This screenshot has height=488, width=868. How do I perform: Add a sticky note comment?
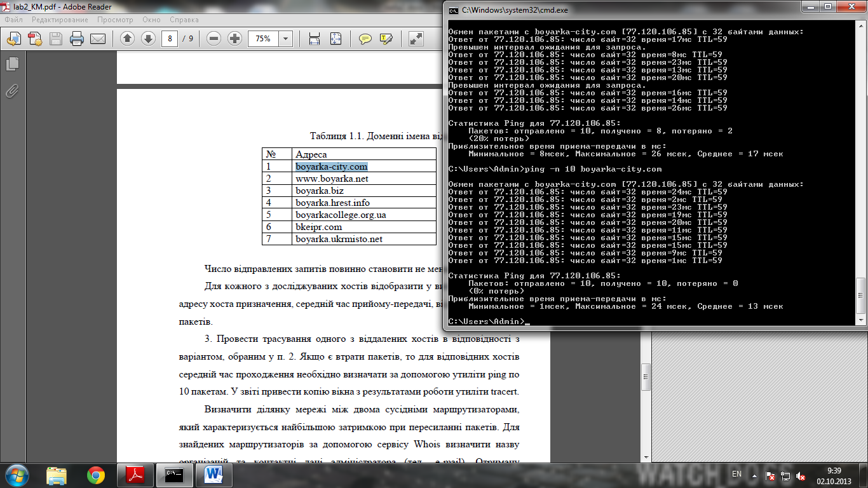click(365, 39)
